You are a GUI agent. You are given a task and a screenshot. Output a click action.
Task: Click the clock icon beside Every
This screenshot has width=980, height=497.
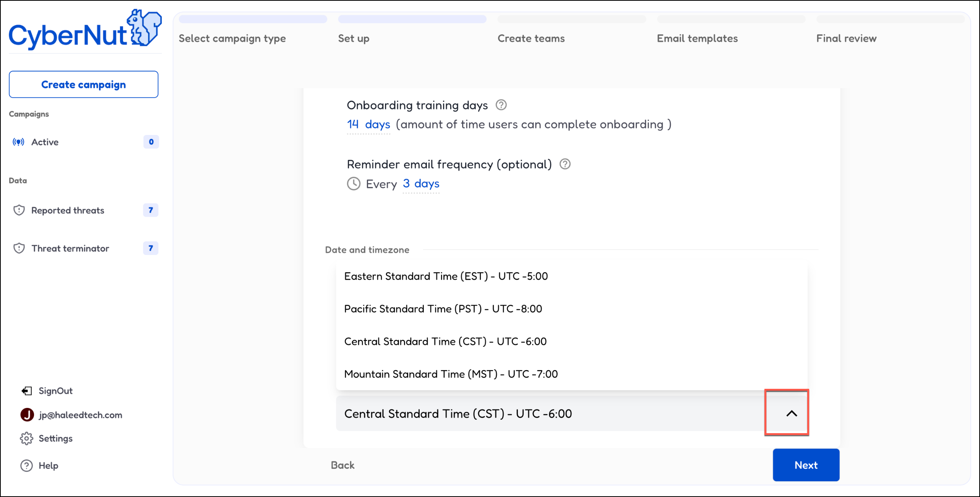pos(354,184)
